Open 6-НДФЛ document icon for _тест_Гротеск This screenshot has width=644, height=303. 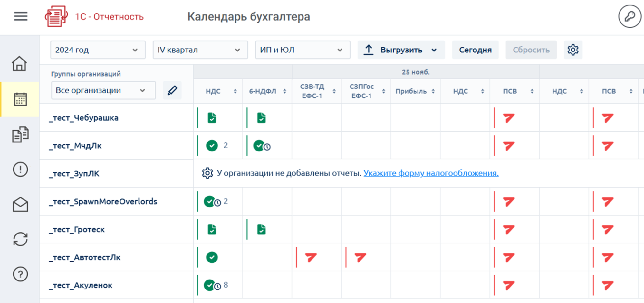pyautogui.click(x=261, y=230)
